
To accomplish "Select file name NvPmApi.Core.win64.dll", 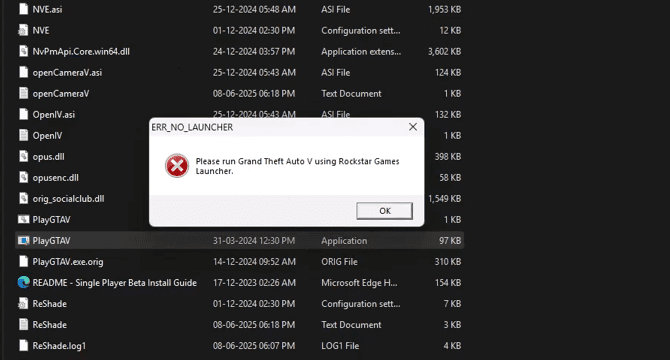I will [81, 52].
